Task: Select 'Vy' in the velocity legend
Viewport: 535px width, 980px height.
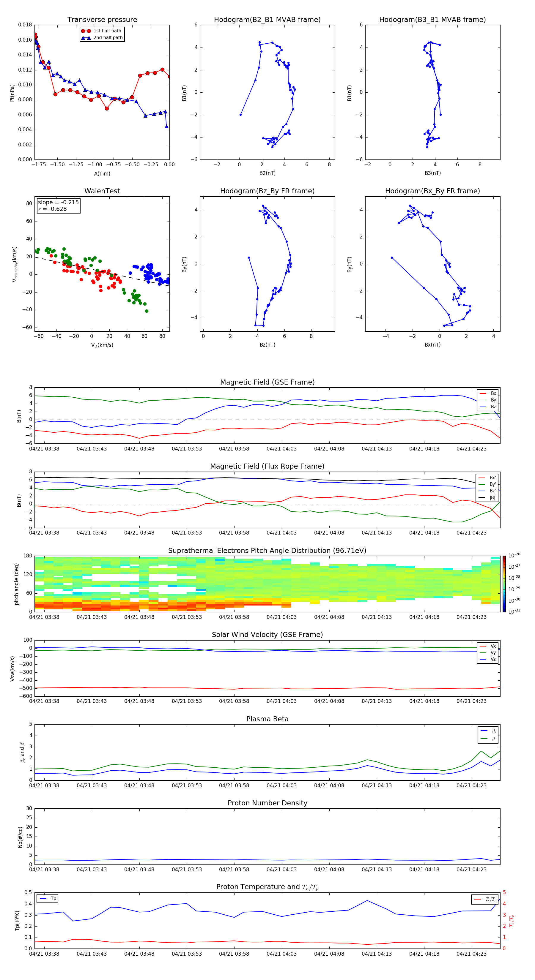Action: [x=488, y=652]
